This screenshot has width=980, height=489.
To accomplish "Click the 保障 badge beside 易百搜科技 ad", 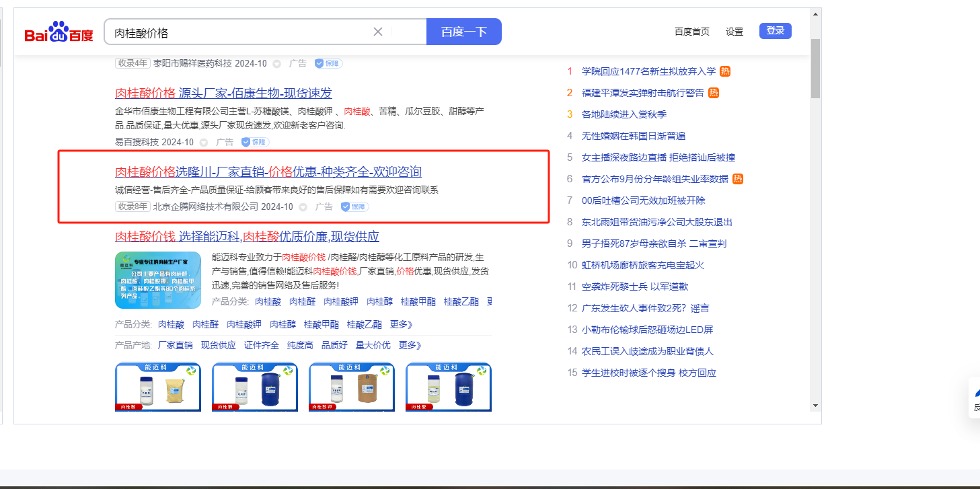I will 255,142.
